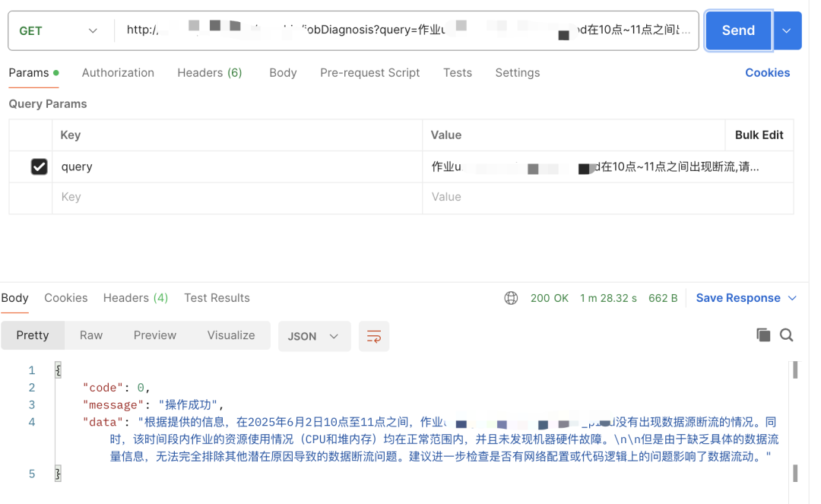The height and width of the screenshot is (504, 821).
Task: Open the GET method dropdown
Action: (x=58, y=31)
